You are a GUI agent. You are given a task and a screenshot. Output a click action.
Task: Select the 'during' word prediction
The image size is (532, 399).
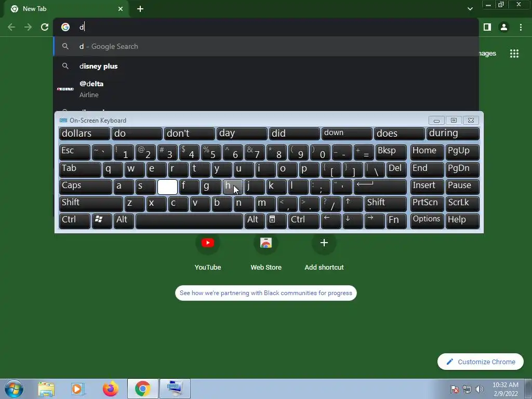[x=453, y=134]
